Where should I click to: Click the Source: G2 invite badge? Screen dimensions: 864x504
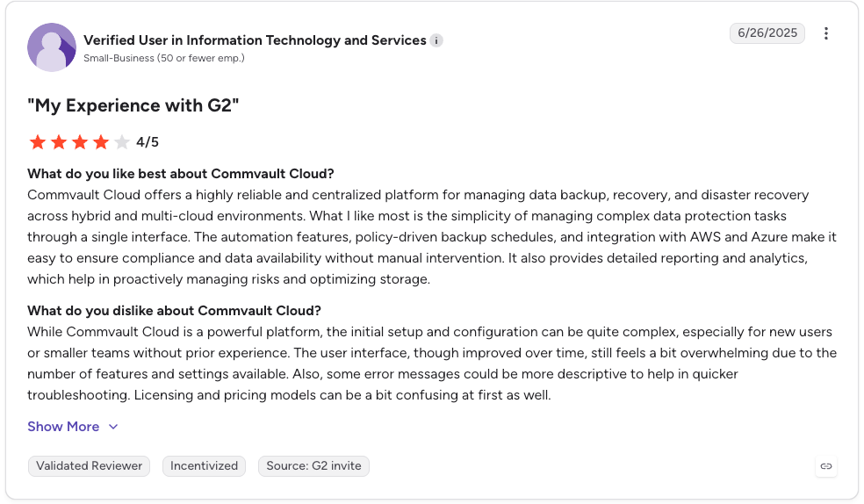313,466
